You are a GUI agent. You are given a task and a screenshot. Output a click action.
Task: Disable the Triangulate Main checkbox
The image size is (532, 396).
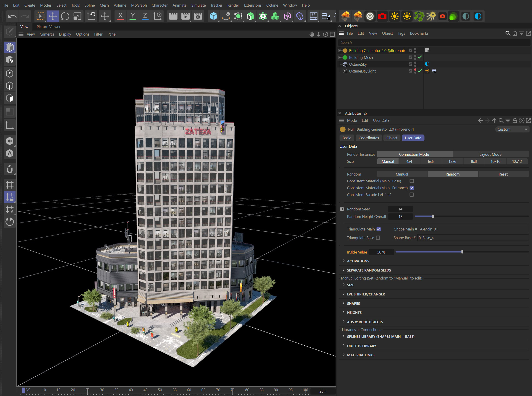pos(378,229)
